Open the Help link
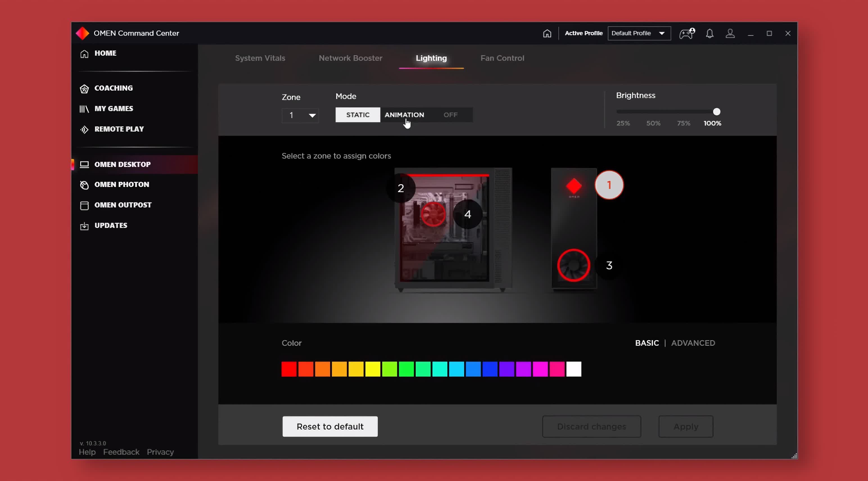This screenshot has height=481, width=868. pos(87,452)
